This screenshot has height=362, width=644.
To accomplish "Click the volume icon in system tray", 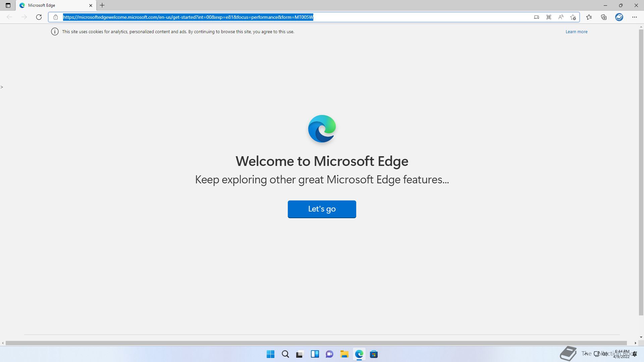I will click(x=605, y=354).
